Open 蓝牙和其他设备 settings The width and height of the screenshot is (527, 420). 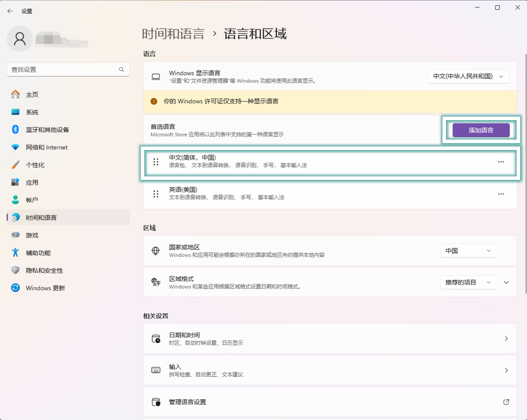[x=68, y=129]
